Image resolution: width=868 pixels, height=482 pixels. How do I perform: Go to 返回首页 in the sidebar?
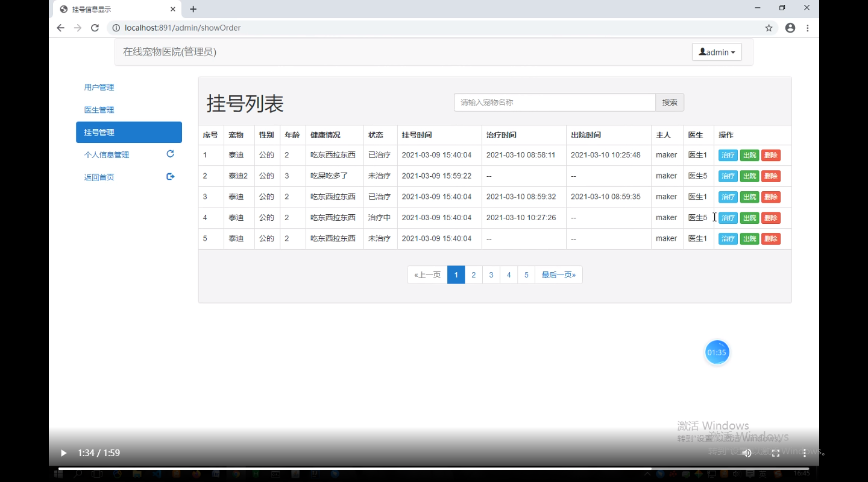pyautogui.click(x=99, y=177)
